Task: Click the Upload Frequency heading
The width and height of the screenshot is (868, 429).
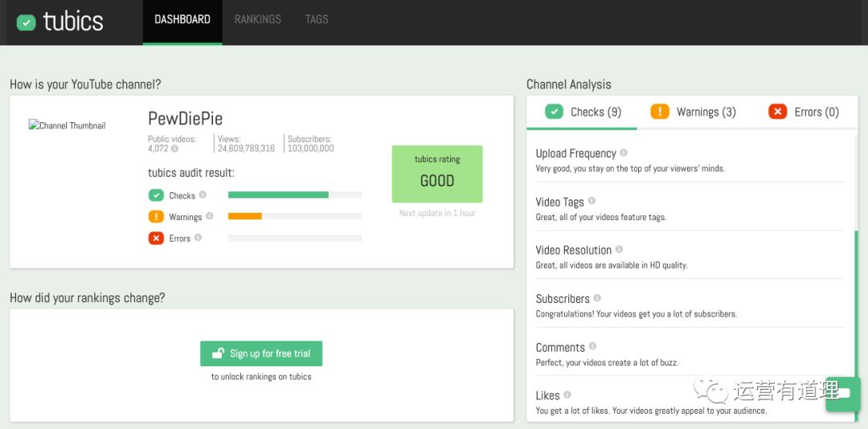Action: click(575, 153)
